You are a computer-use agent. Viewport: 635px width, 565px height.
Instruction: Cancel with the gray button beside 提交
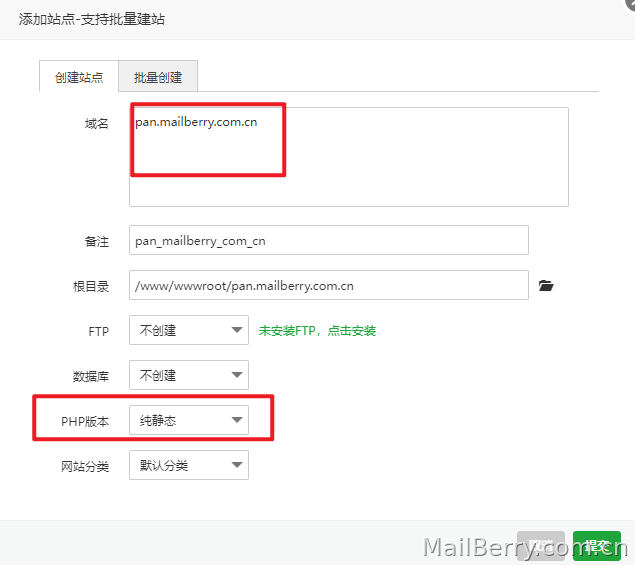541,546
